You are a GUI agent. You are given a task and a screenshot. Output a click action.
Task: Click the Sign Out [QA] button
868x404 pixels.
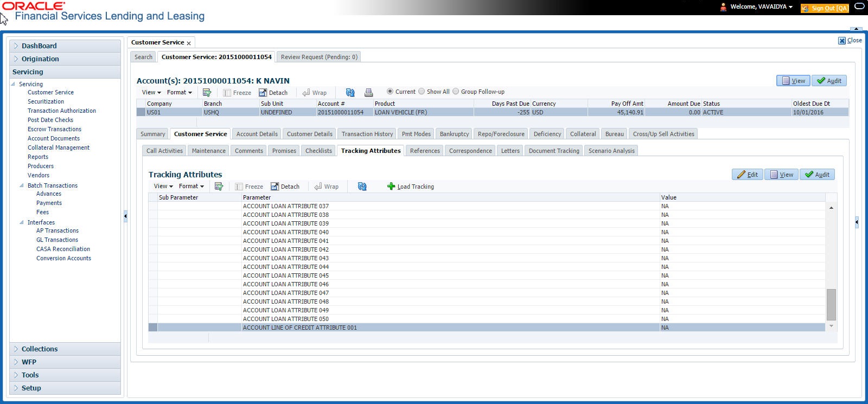coord(825,8)
